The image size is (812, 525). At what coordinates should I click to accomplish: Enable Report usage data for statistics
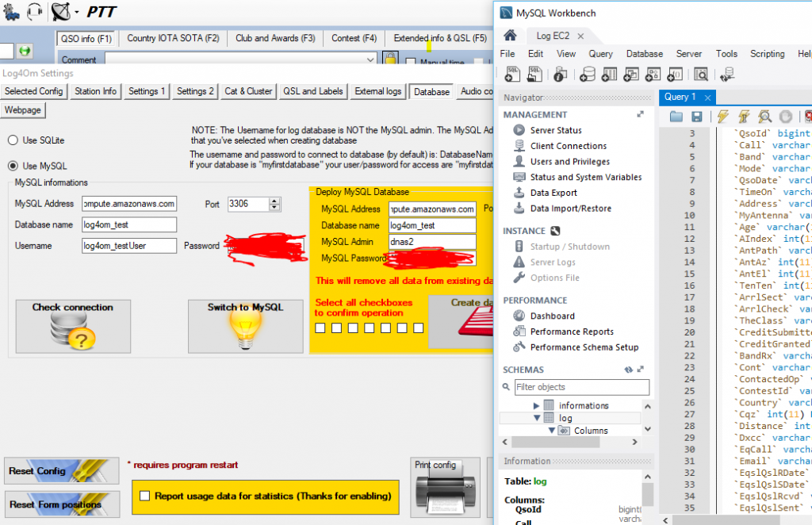pos(145,496)
